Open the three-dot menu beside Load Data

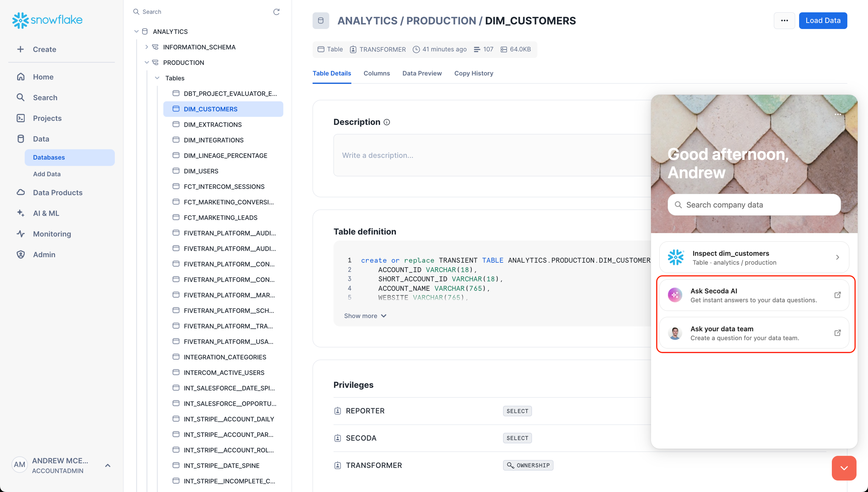pyautogui.click(x=784, y=21)
